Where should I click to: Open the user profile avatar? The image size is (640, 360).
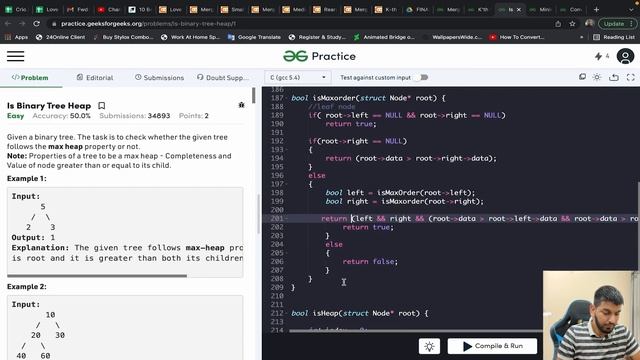(625, 56)
